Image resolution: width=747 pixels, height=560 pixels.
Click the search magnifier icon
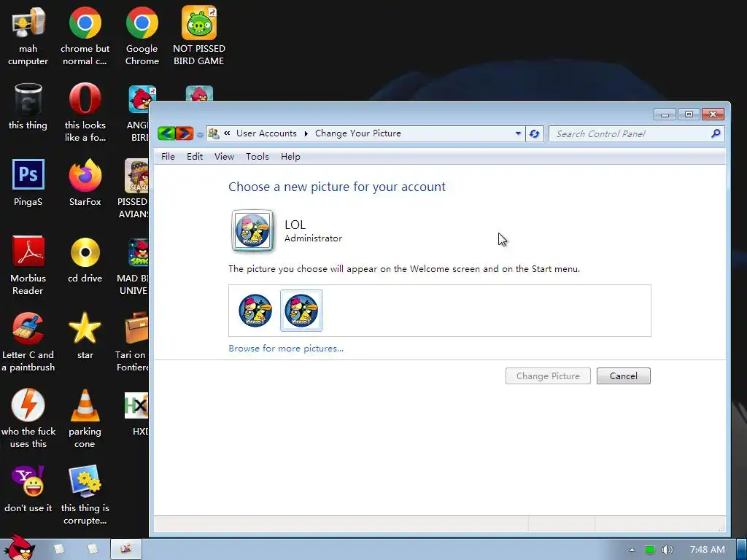(x=716, y=134)
